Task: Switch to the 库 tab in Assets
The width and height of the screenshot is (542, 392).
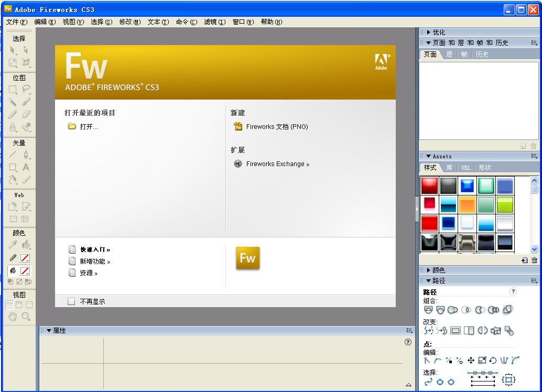Action: (x=449, y=168)
